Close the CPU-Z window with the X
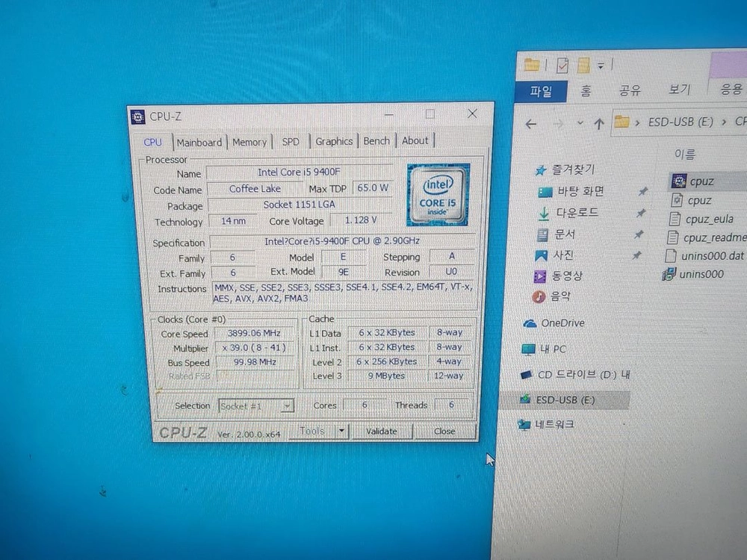 [471, 113]
